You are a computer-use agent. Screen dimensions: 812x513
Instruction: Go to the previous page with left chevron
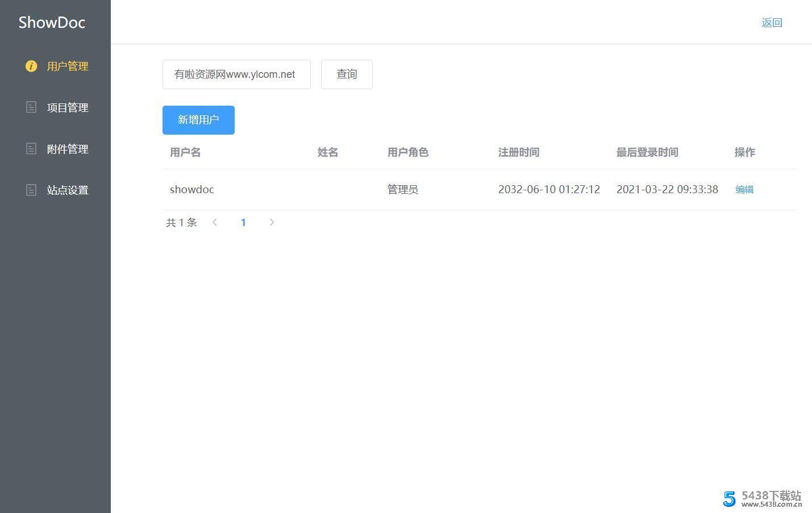(x=215, y=223)
